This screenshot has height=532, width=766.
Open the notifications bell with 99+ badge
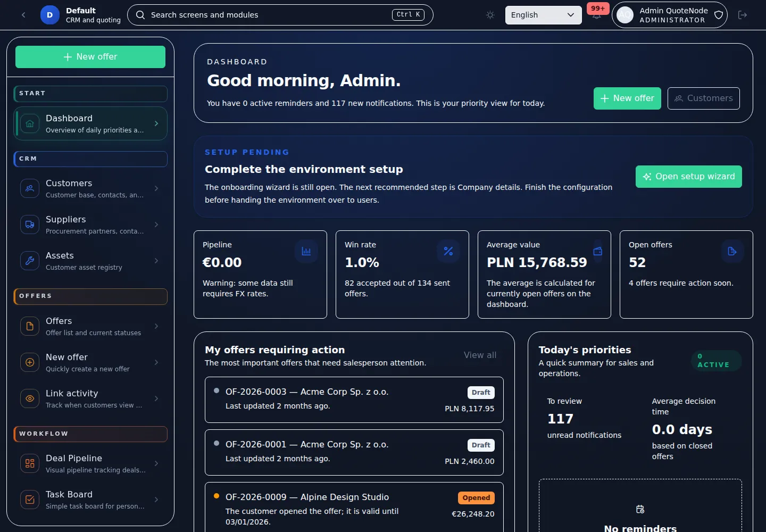pos(597,15)
